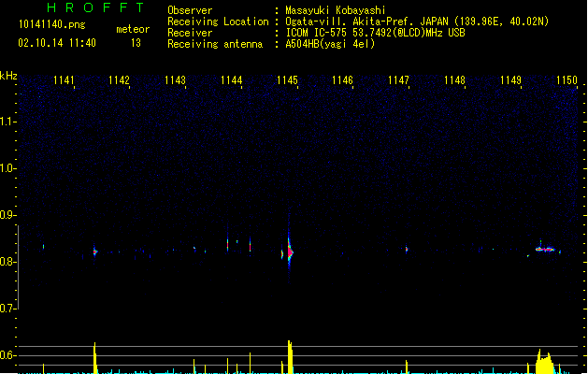This screenshot has height=374, width=588.
Task: Click the Observer label
Action: [x=190, y=10]
